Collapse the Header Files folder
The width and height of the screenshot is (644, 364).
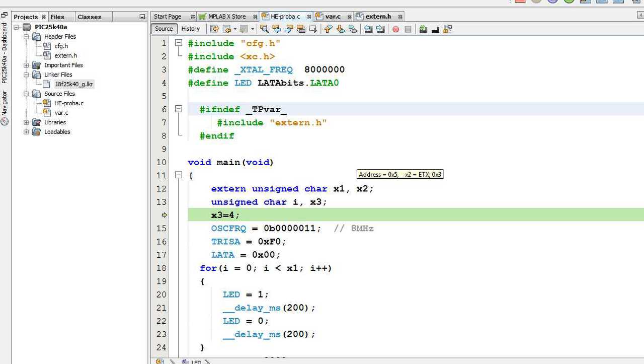click(26, 37)
